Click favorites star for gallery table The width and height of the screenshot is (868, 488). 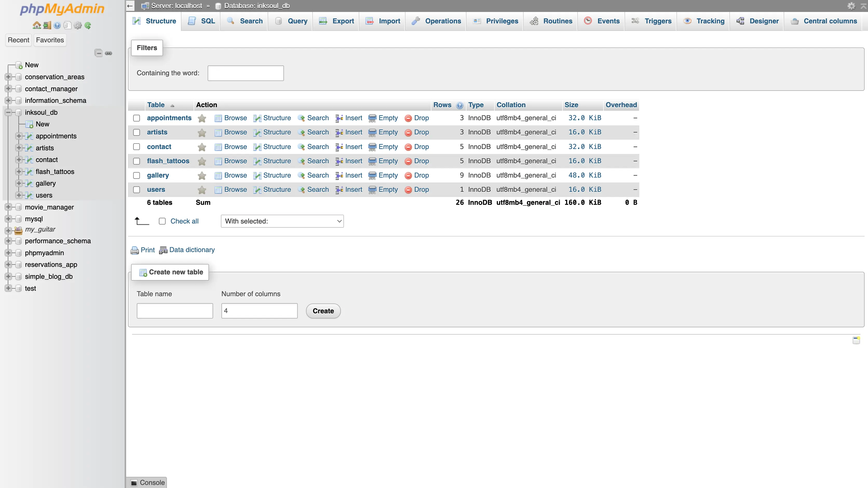pos(202,175)
